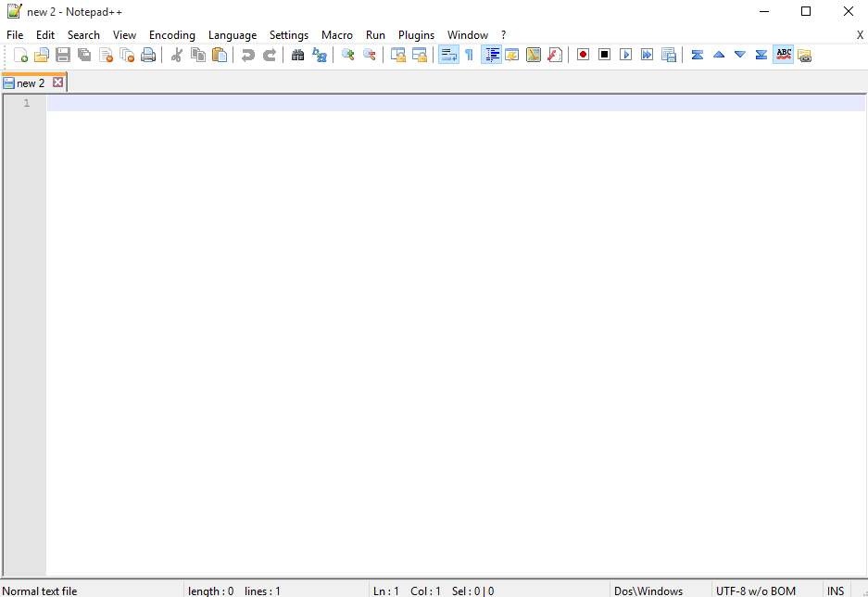Zoom in using the magnifier plus icon
This screenshot has width=868, height=597.
[347, 55]
